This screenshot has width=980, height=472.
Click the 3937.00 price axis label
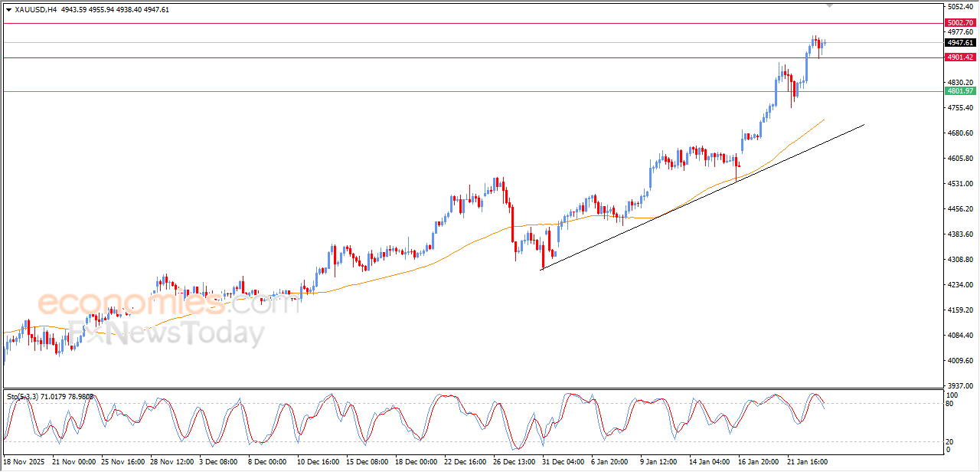[x=960, y=386]
